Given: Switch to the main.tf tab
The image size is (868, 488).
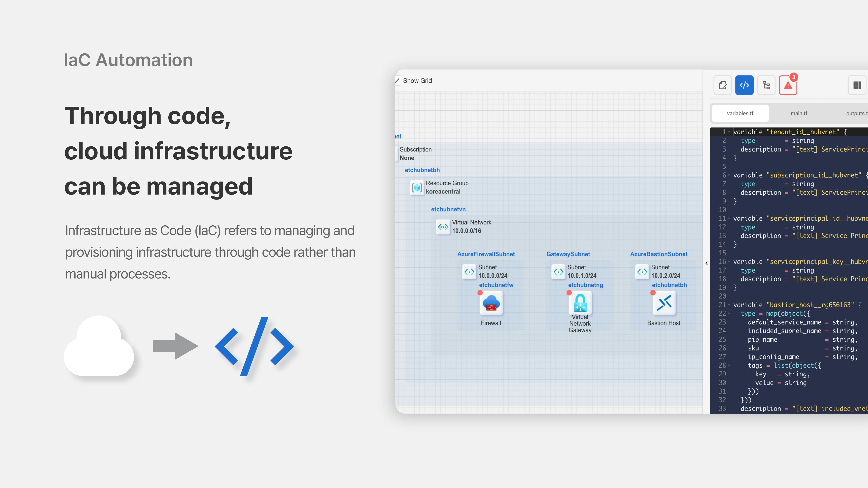Looking at the screenshot, I should [799, 113].
